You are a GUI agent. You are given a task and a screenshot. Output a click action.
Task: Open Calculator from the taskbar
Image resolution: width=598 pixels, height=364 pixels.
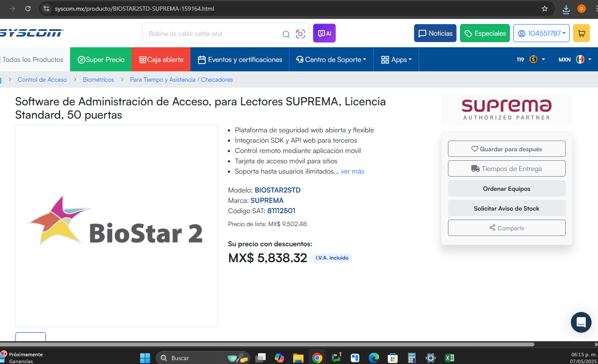pyautogui.click(x=411, y=358)
